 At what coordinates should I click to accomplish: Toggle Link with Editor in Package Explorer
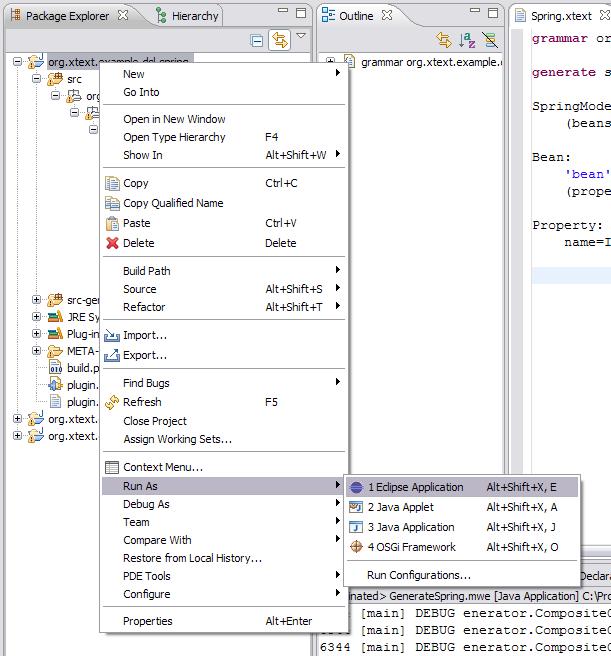coord(280,40)
